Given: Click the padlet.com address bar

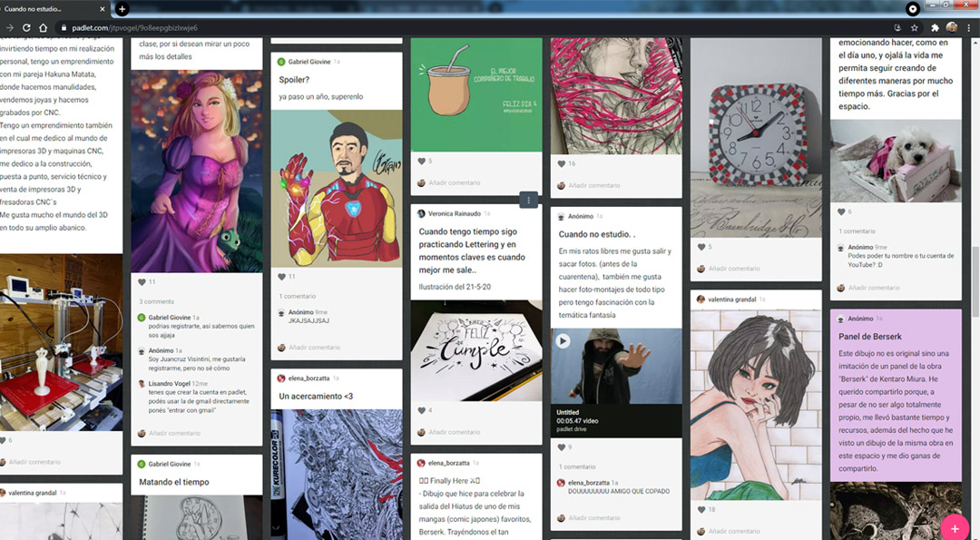Looking at the screenshot, I should (x=475, y=27).
